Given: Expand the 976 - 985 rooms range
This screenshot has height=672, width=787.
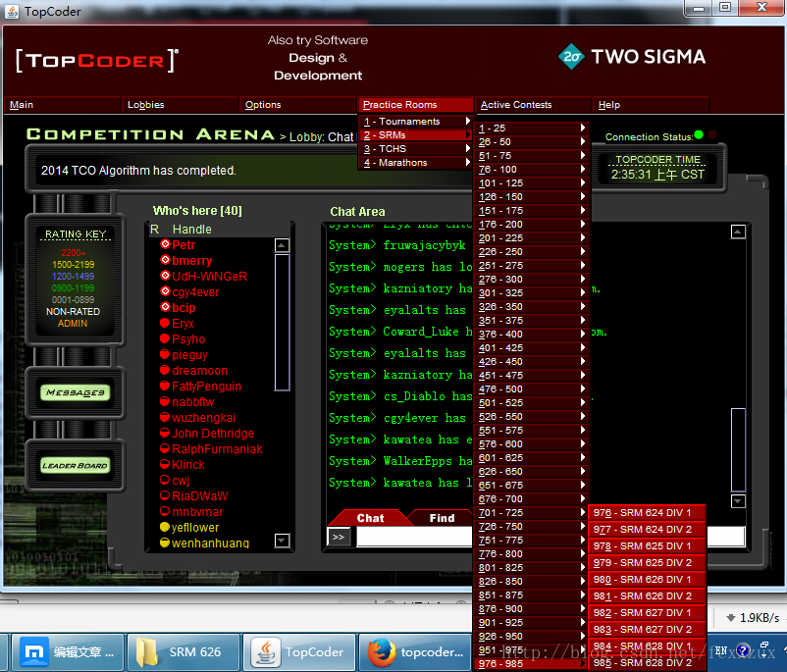Looking at the screenshot, I should (x=532, y=663).
